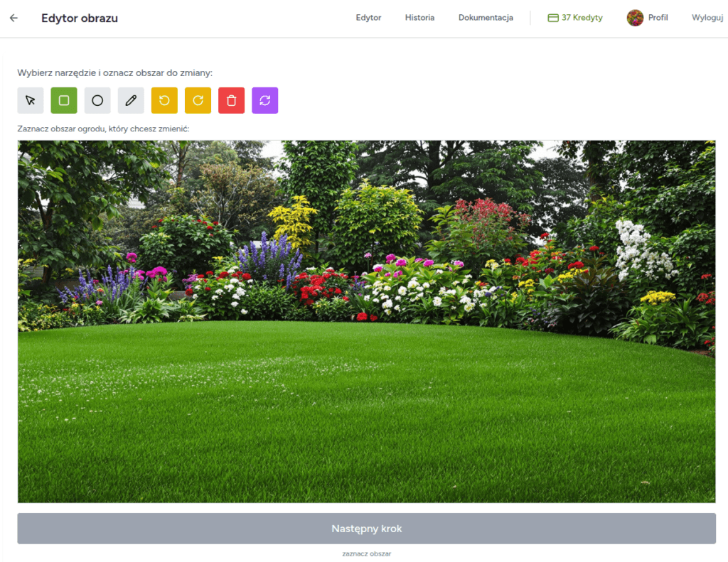Click the purple refresh reset button
Image resolution: width=728 pixels, height=562 pixels.
(x=264, y=100)
